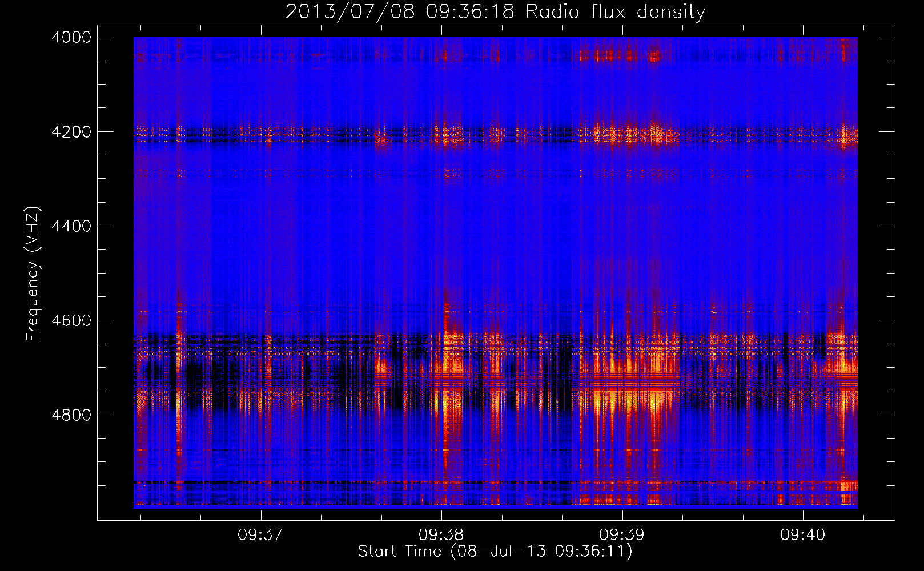
Task: Click the 'Frequency (MHZ)' axis title
Action: [x=33, y=274]
